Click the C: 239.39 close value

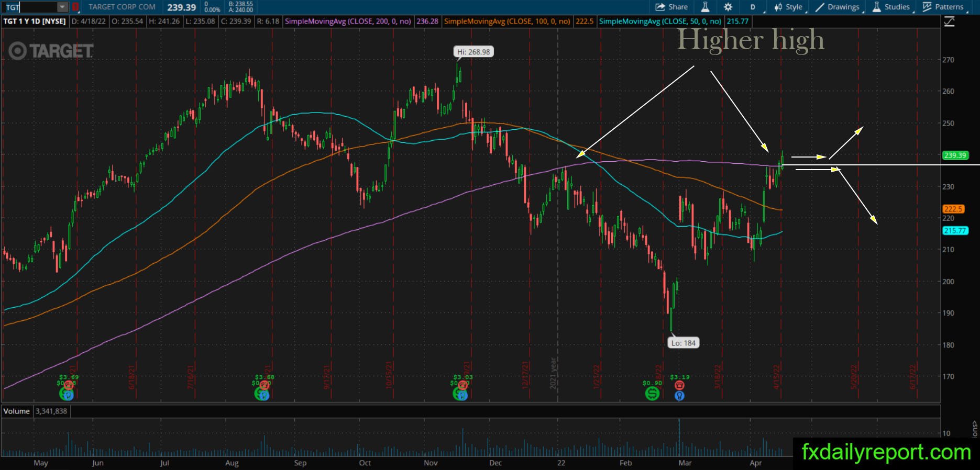point(236,21)
